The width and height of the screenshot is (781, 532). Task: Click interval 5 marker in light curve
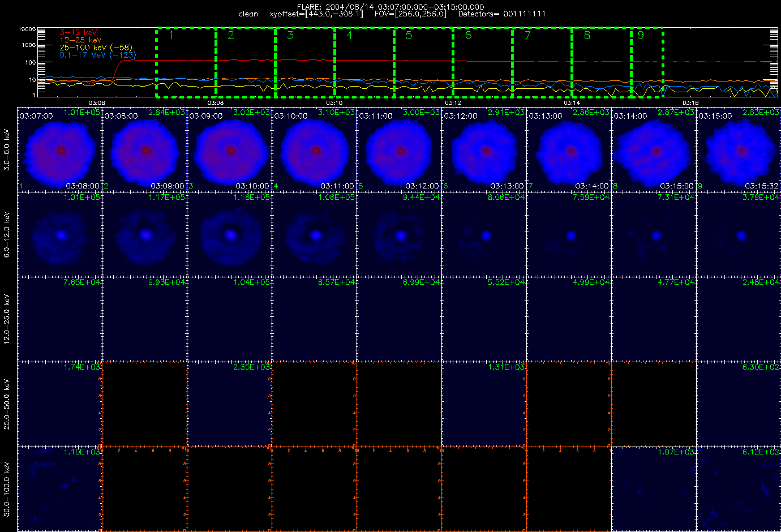pyautogui.click(x=409, y=35)
